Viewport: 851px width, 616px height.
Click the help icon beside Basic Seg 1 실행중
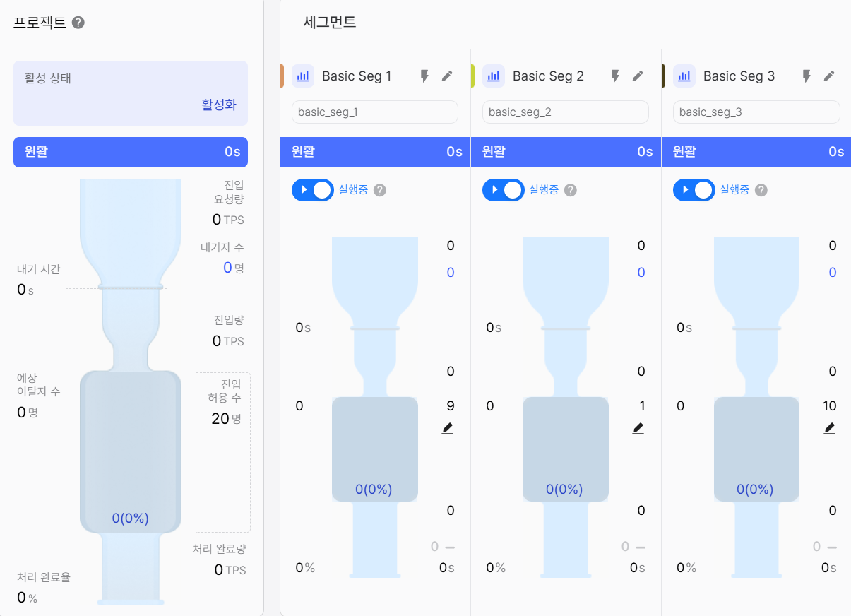(x=380, y=189)
